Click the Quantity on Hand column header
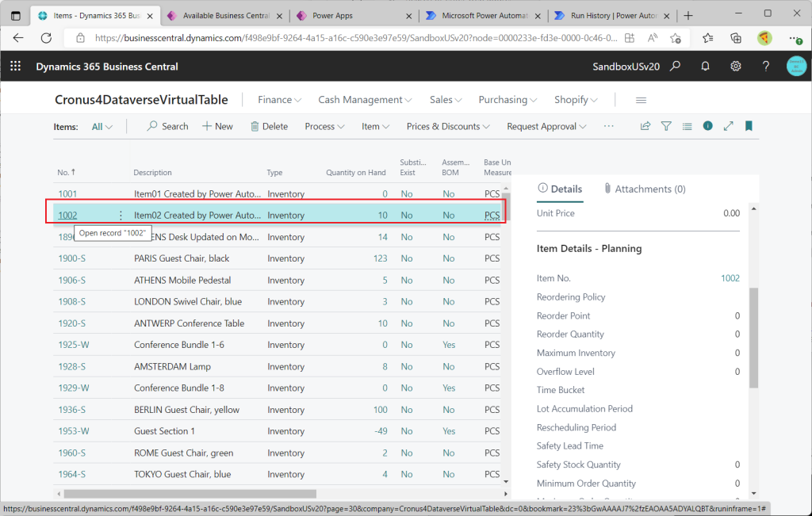 [x=356, y=172]
